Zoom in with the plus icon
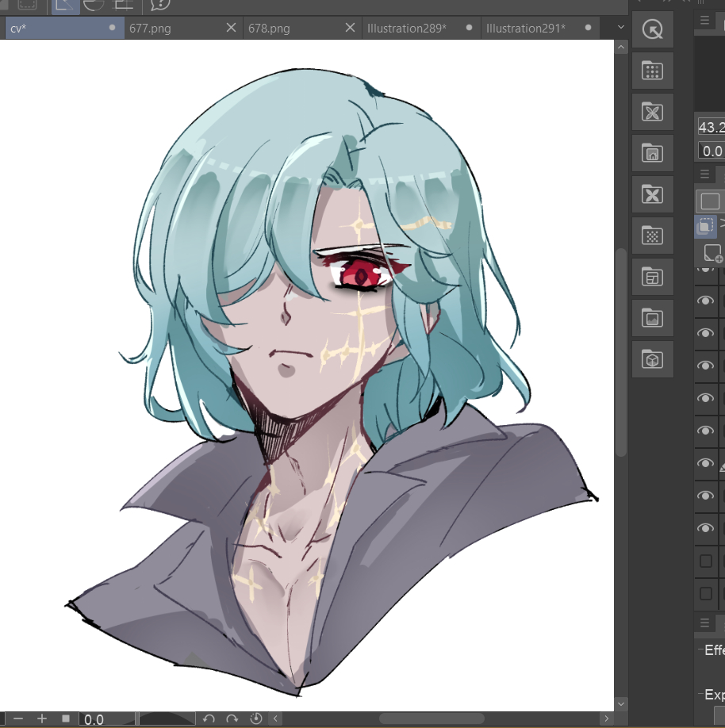The height and width of the screenshot is (728, 725). point(42,718)
